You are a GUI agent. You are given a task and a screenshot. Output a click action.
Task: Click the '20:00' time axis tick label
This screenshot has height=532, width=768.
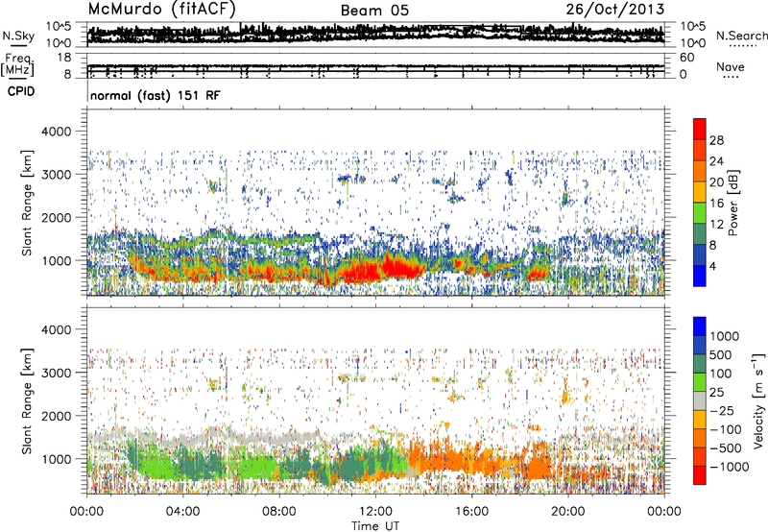(568, 512)
